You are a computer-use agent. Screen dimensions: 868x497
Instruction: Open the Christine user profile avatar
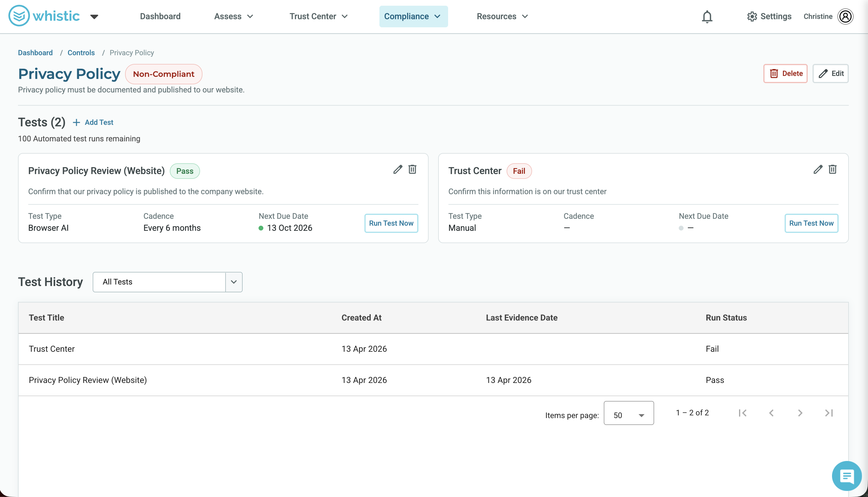point(846,17)
